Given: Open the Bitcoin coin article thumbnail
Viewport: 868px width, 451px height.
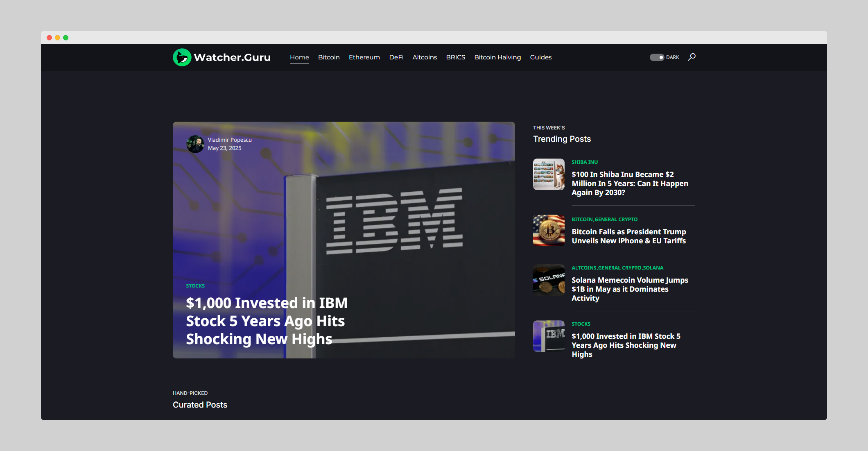Looking at the screenshot, I should pyautogui.click(x=549, y=231).
